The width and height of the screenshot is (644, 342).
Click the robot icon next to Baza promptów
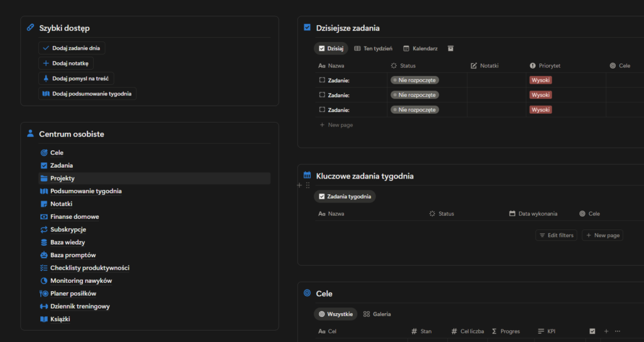[x=44, y=255]
